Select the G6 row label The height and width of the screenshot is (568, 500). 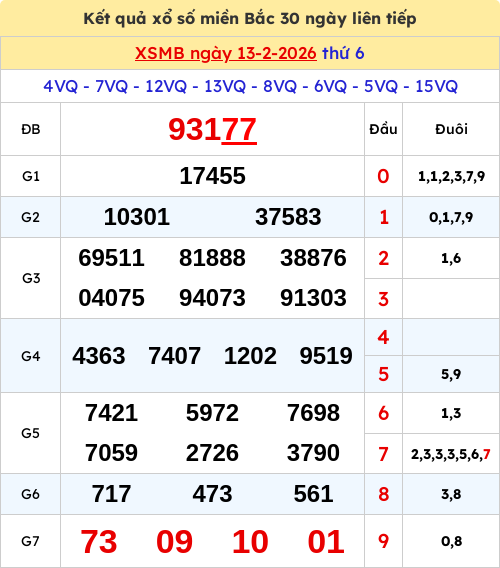(31, 494)
